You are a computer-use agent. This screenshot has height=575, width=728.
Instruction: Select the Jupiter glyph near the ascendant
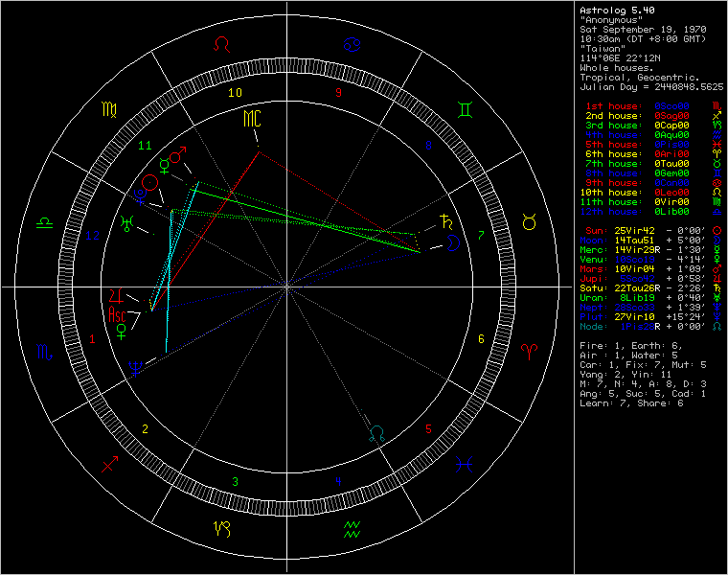[x=117, y=293]
